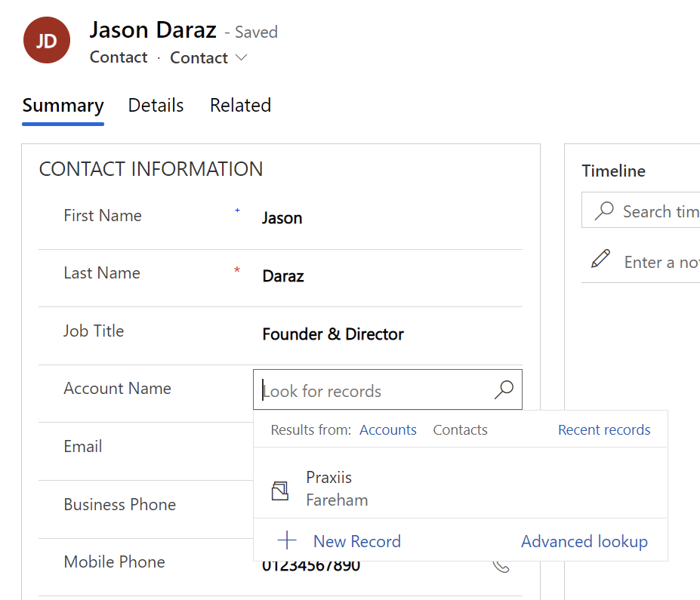Edit the First Name value Jason
The image size is (700, 600).
coord(282,218)
